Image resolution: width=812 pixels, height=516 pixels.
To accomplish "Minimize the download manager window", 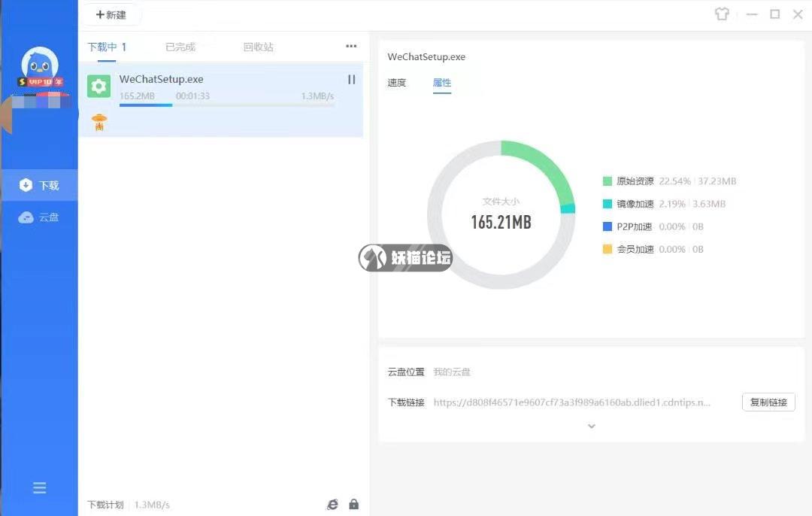I will 751,14.
